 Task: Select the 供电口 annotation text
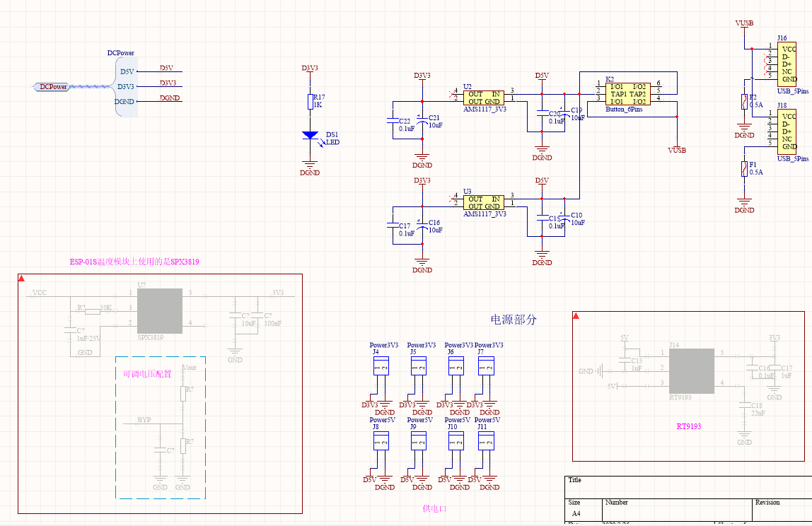tap(434, 509)
